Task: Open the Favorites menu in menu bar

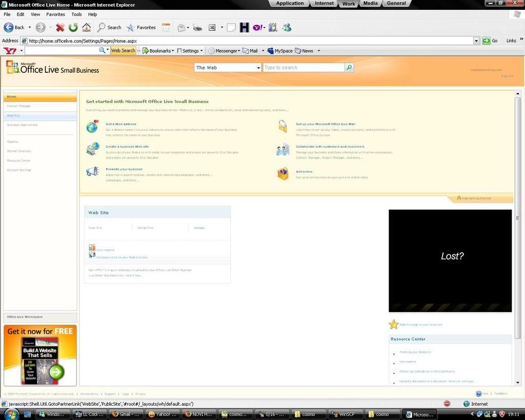Action: coord(55,14)
